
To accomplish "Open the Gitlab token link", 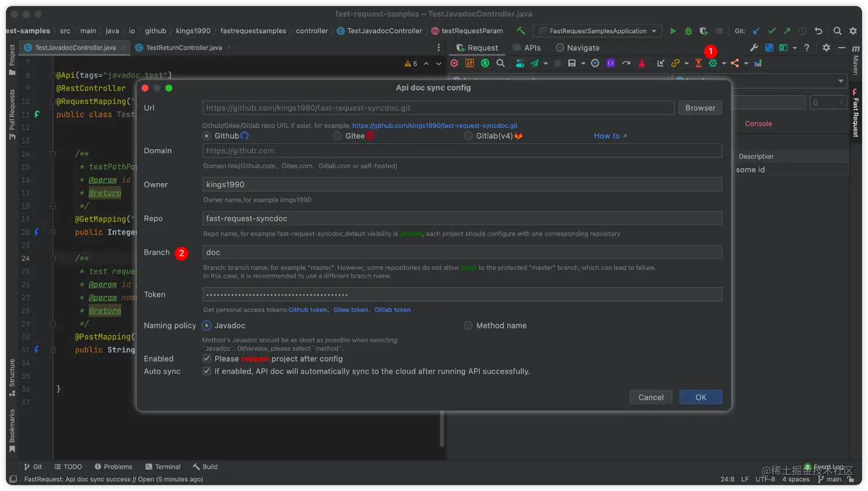I will coord(393,310).
